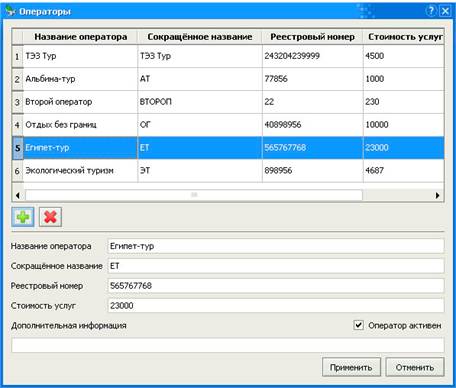The height and width of the screenshot is (388, 456).
Task: Click Реестровый номер column header
Action: tap(312, 37)
